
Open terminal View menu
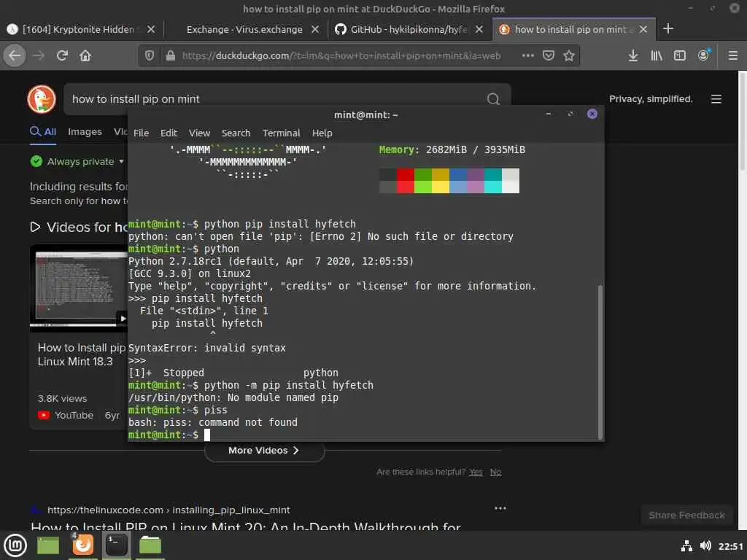tap(199, 133)
